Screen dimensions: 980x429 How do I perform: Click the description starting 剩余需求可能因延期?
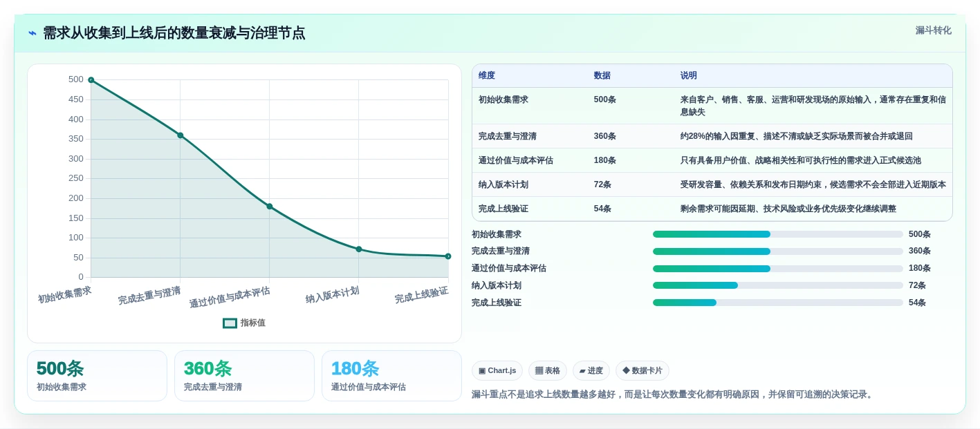point(788,209)
